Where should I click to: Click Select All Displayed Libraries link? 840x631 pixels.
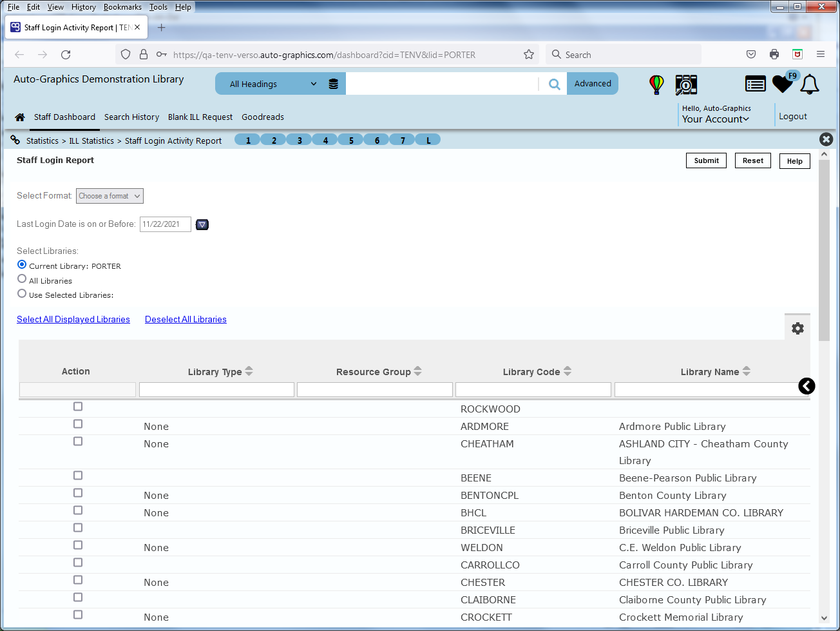[73, 320]
